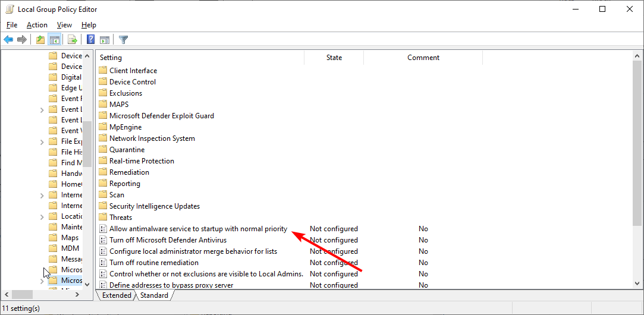
Task: Click settings list scrollbar down arrow
Action: click(x=637, y=283)
